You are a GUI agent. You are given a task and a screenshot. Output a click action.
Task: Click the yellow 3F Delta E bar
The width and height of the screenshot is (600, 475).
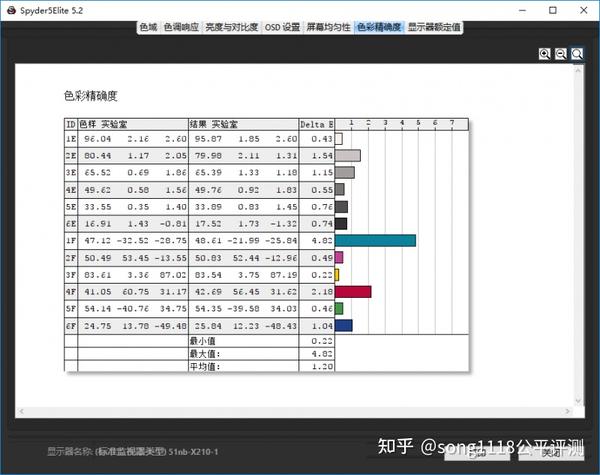click(x=337, y=275)
